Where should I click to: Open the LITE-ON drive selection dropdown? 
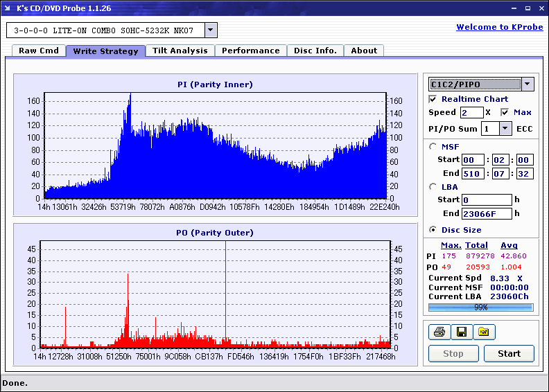(211, 30)
